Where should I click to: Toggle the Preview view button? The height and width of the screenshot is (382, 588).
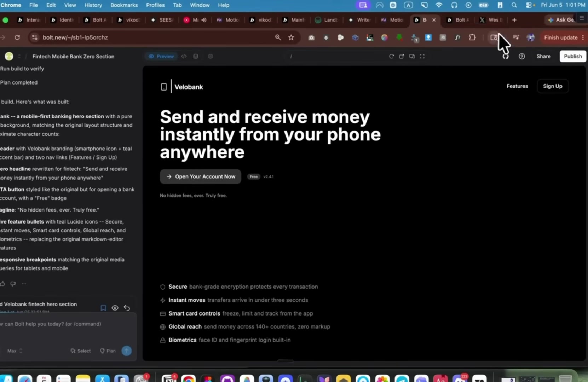coord(161,56)
